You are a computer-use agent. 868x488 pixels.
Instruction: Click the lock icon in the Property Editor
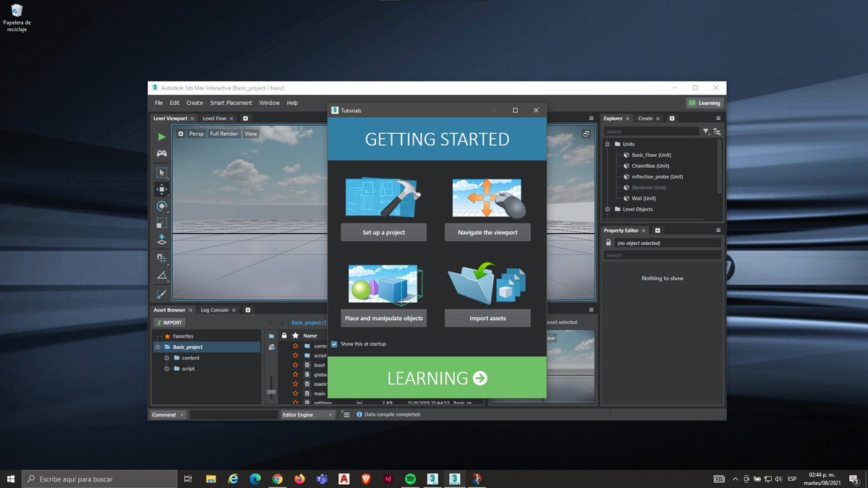tap(607, 242)
